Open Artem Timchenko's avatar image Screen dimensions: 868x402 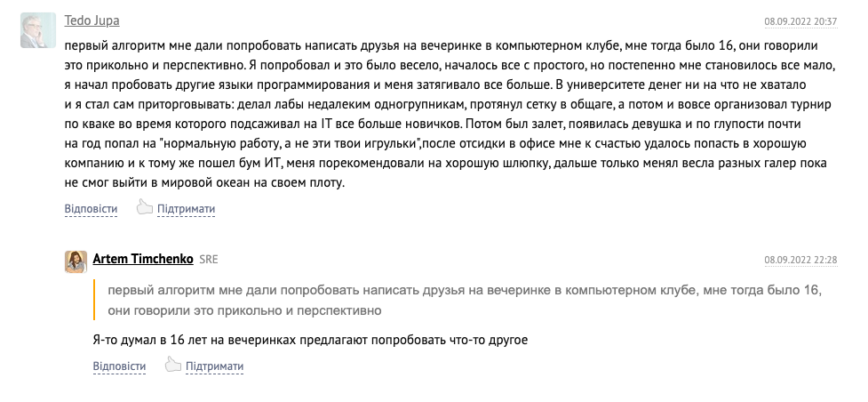(76, 261)
